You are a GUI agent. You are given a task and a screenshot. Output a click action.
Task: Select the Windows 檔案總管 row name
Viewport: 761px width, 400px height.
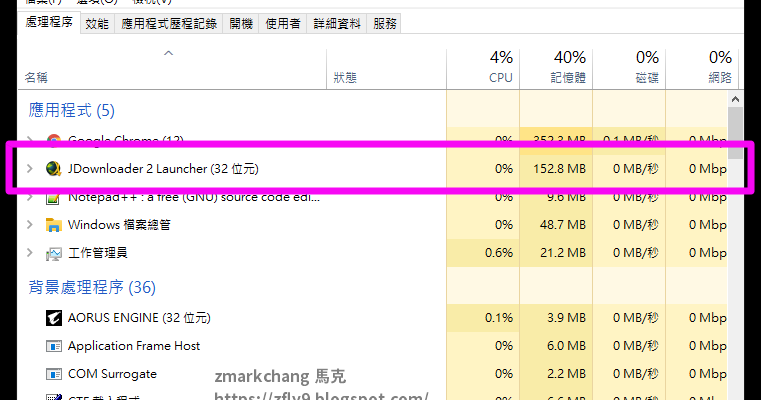[119, 225]
